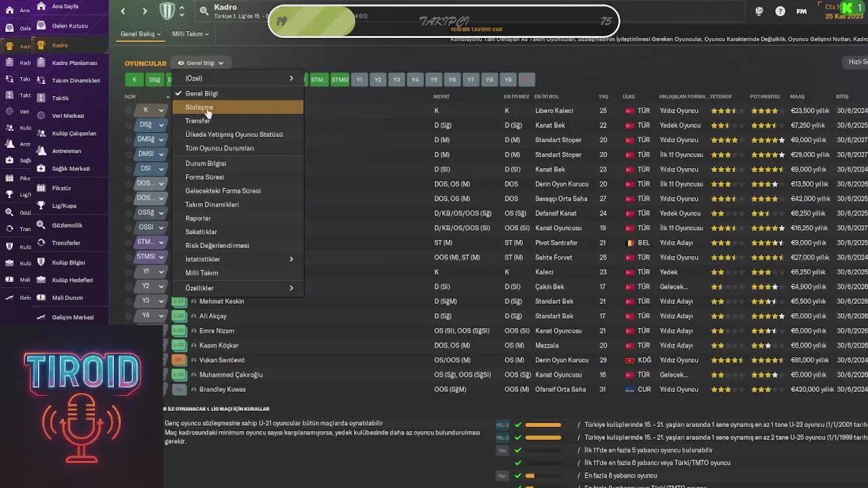Expand the Milli Takım dropdown tab
Screen dimensions: 868x488
coord(190,34)
